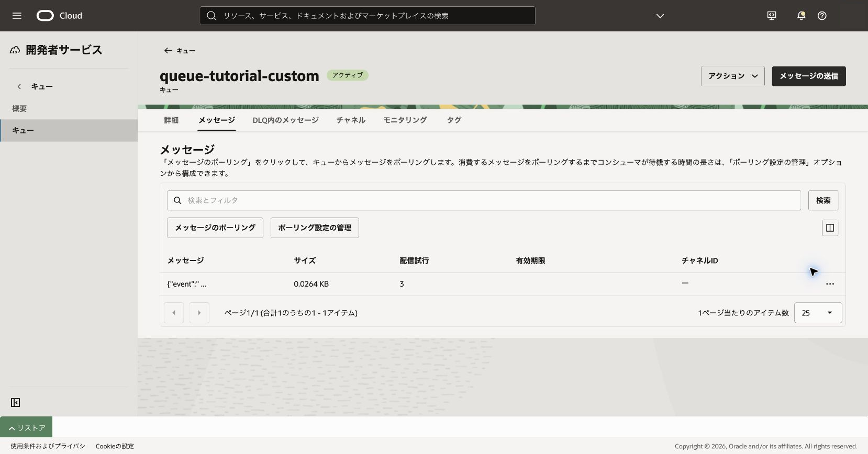Click the delivery attempts value 3

click(402, 284)
